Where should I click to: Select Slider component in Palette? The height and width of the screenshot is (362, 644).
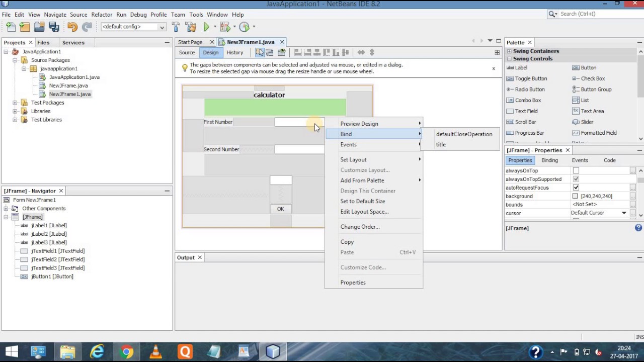(x=583, y=122)
